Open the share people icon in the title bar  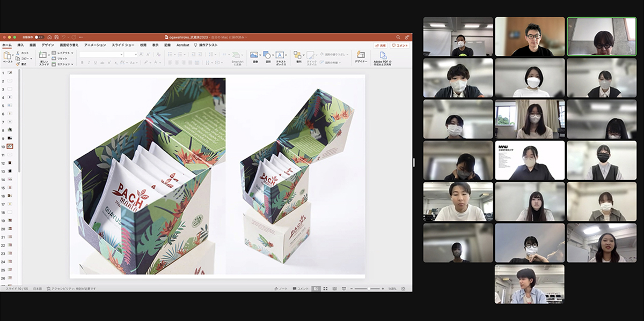pyautogui.click(x=407, y=37)
